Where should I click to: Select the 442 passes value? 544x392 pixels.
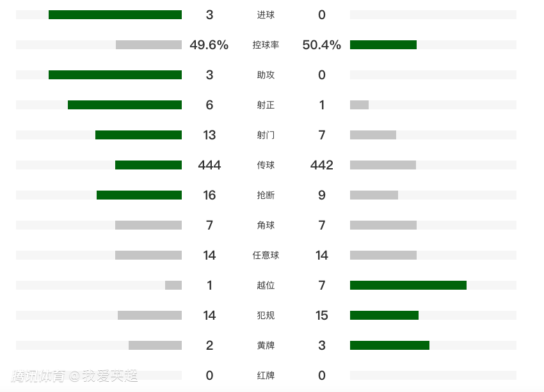322,165
